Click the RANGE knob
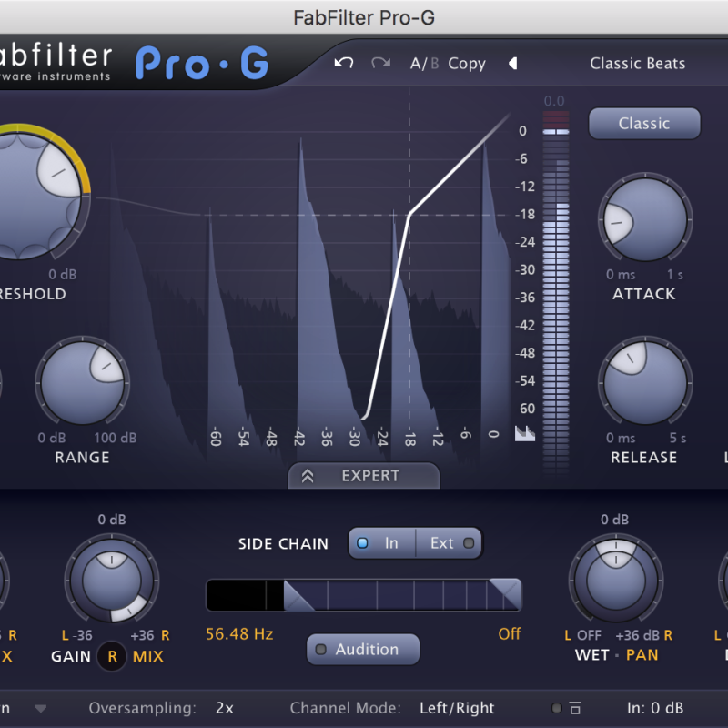 [x=83, y=383]
